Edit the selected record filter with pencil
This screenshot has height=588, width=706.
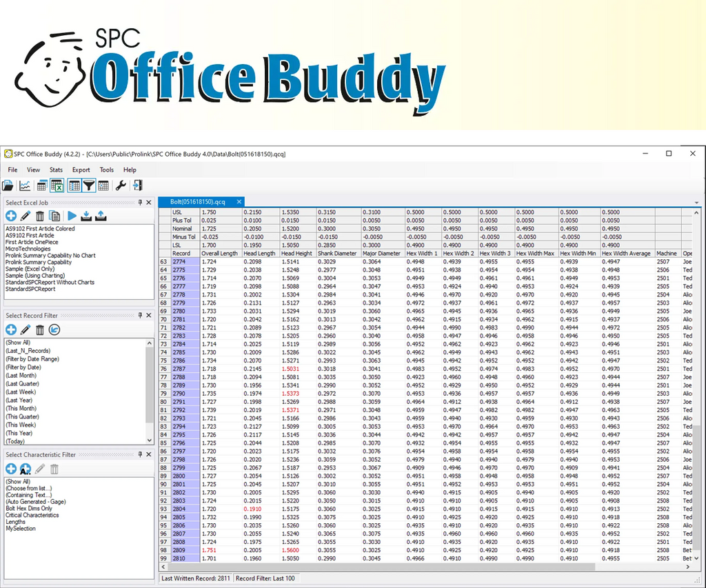click(x=26, y=330)
